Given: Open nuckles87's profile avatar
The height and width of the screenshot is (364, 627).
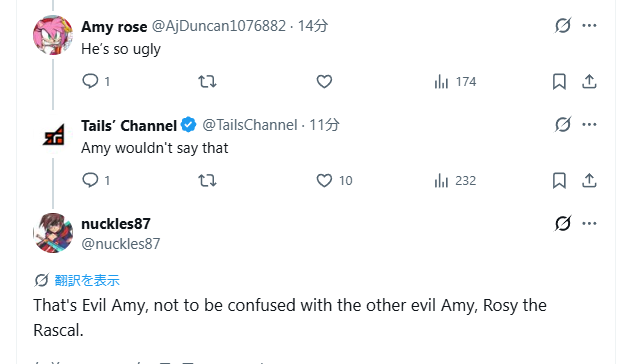Looking at the screenshot, I should (x=53, y=233).
